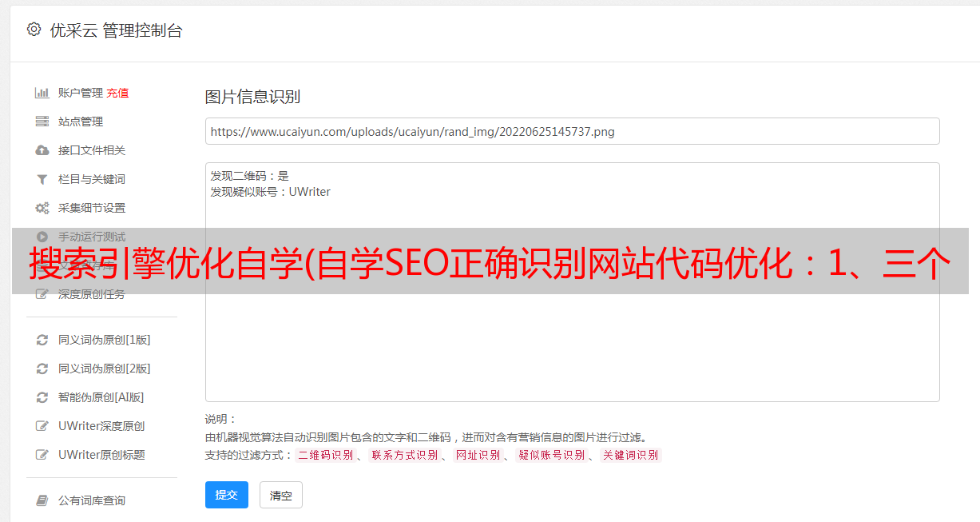Click the edit icon for 深度原创任务

click(42, 294)
